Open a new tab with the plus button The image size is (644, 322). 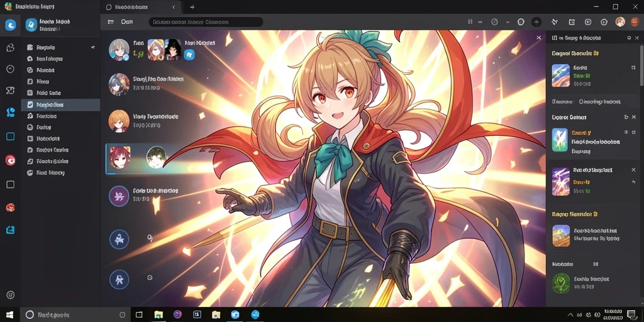(192, 7)
